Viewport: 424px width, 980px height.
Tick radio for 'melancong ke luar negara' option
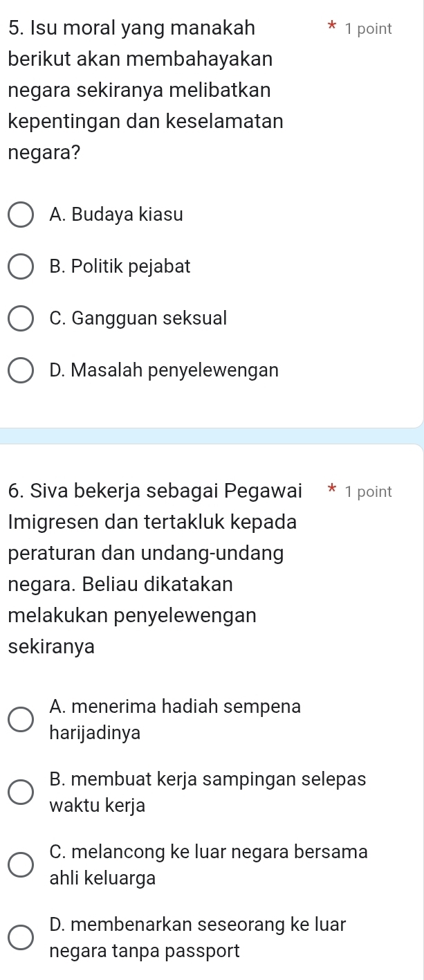tap(21, 865)
